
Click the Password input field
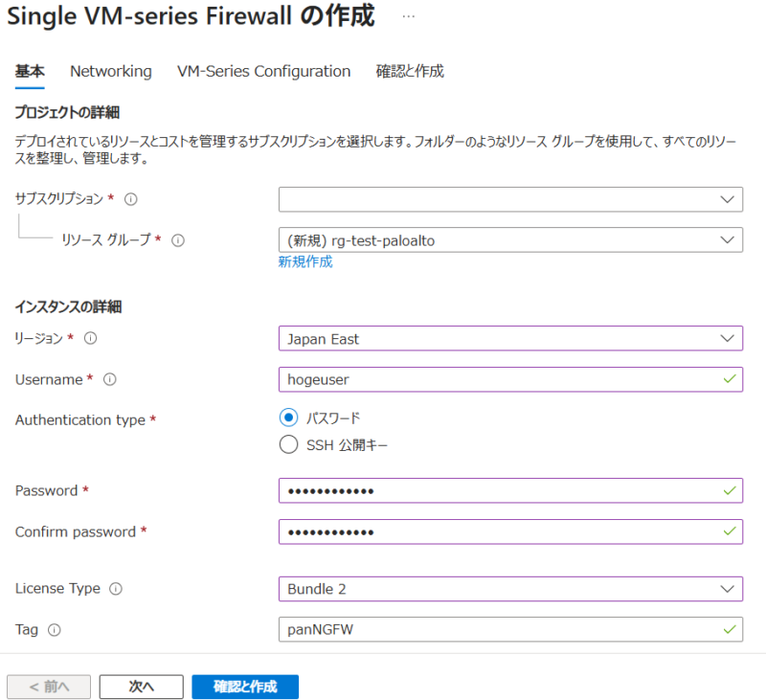(510, 490)
